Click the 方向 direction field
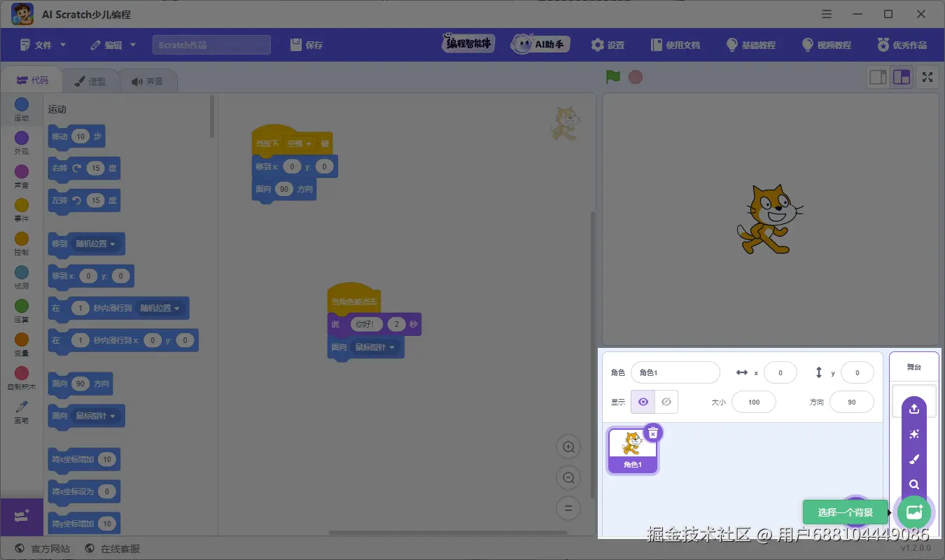 click(851, 402)
